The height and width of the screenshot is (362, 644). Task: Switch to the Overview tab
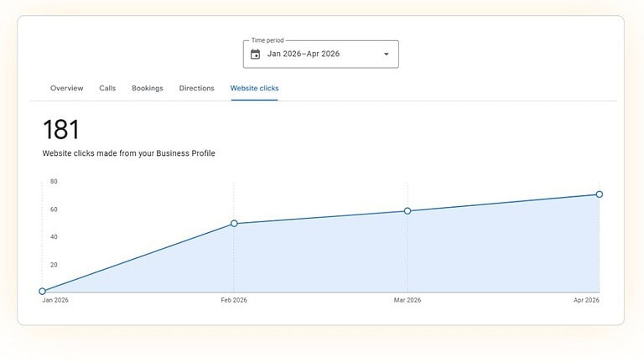(66, 88)
